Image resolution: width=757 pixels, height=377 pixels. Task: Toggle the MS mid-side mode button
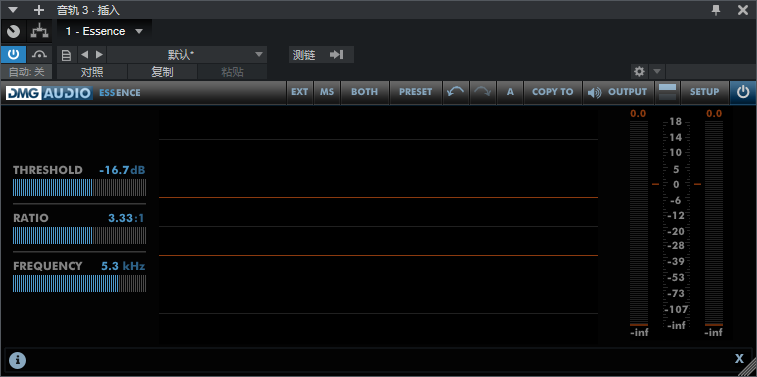point(327,92)
